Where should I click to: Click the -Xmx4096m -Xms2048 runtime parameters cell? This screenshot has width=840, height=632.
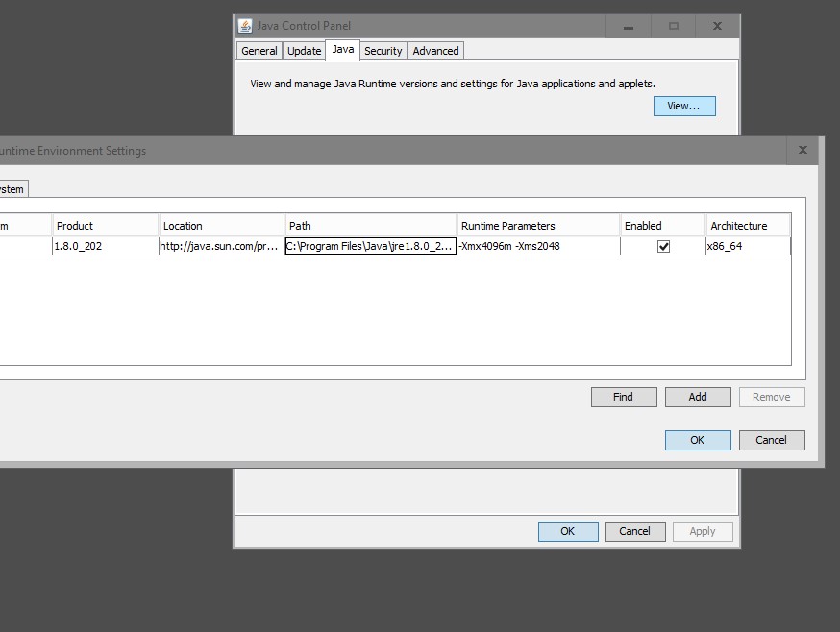pos(538,247)
